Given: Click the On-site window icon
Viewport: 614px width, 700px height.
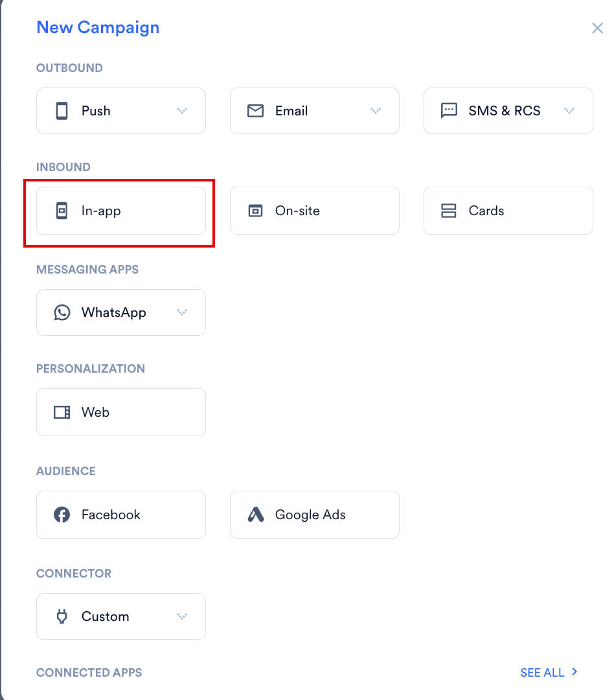Looking at the screenshot, I should (255, 211).
